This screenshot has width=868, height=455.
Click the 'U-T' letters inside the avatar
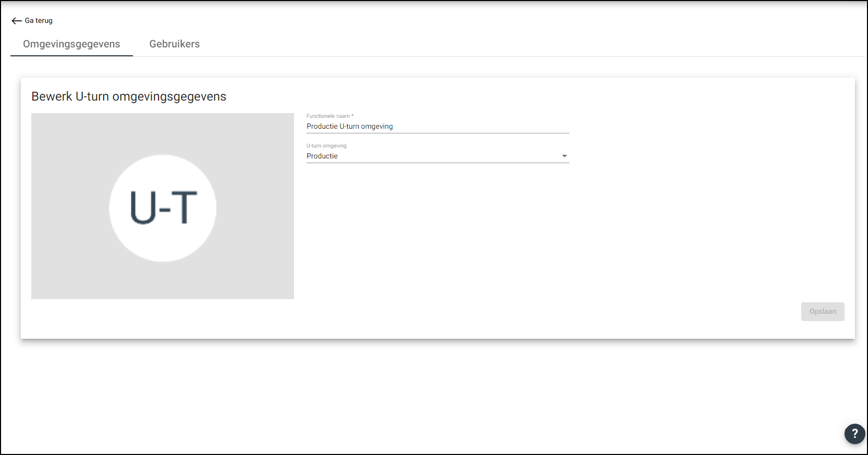[x=163, y=208]
